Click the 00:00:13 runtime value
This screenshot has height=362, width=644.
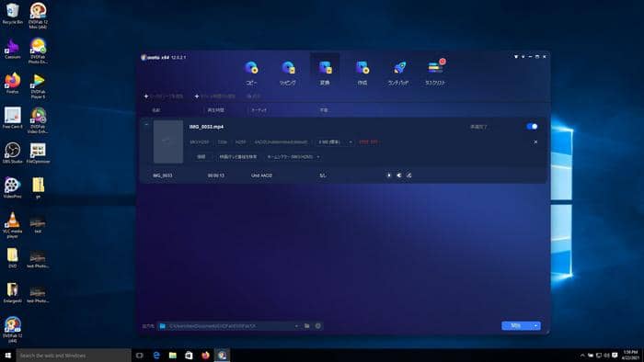[x=216, y=175]
